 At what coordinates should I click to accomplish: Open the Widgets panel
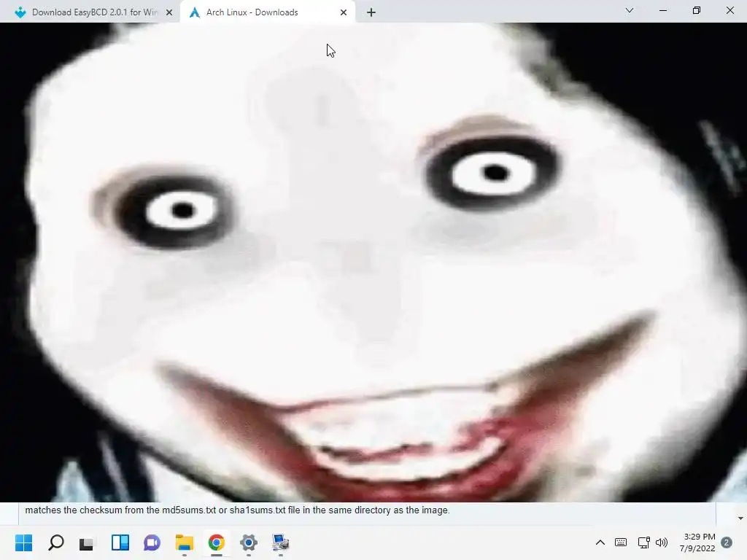click(120, 542)
